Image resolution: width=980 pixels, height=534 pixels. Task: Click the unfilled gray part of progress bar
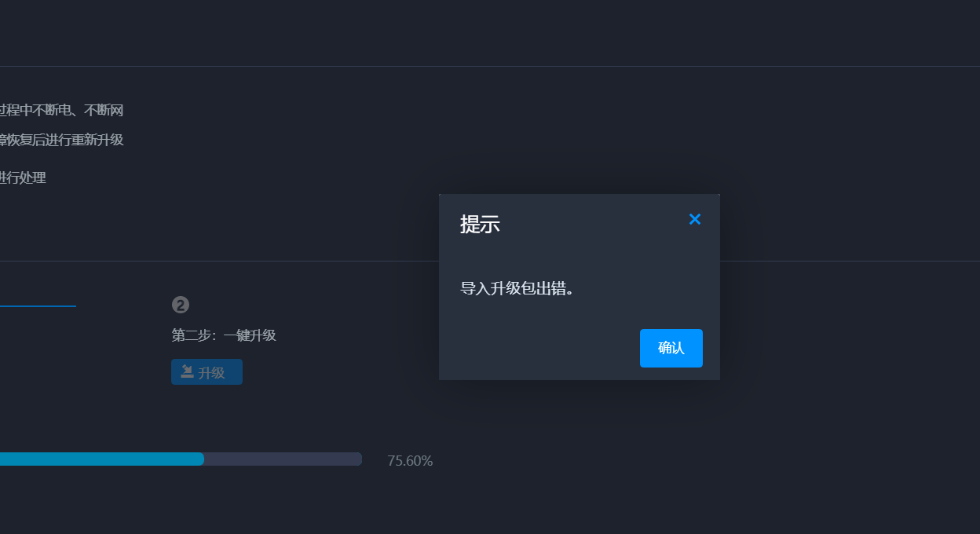283,459
